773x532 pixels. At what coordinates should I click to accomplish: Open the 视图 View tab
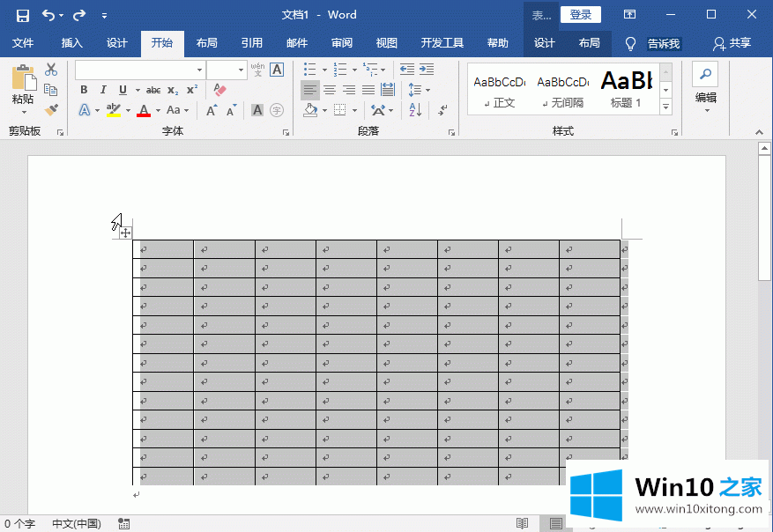tap(386, 43)
